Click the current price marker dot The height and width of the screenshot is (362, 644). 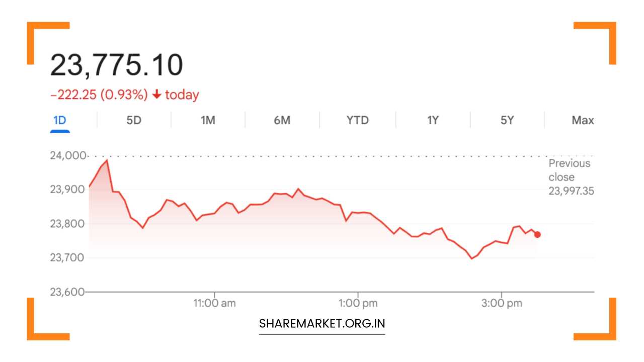pyautogui.click(x=537, y=234)
